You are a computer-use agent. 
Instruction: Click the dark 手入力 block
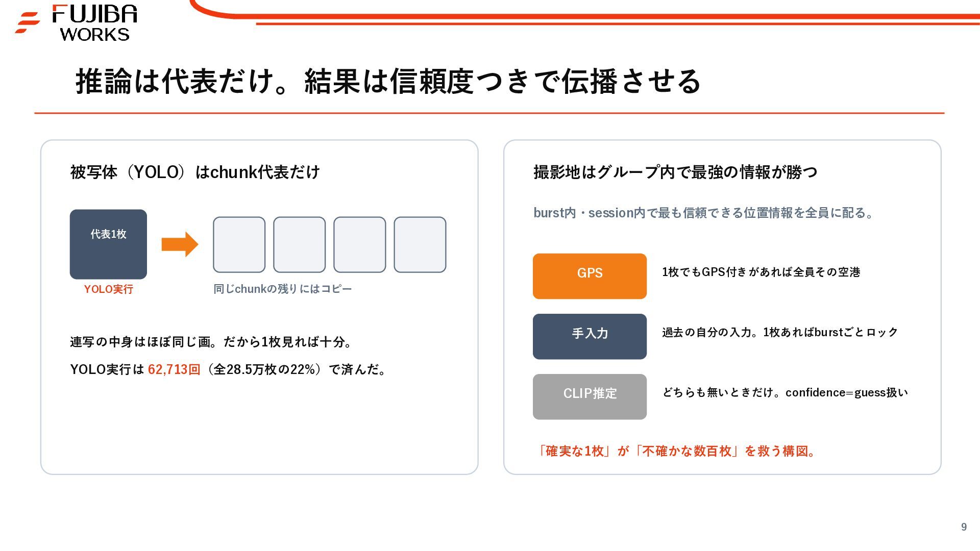[590, 336]
